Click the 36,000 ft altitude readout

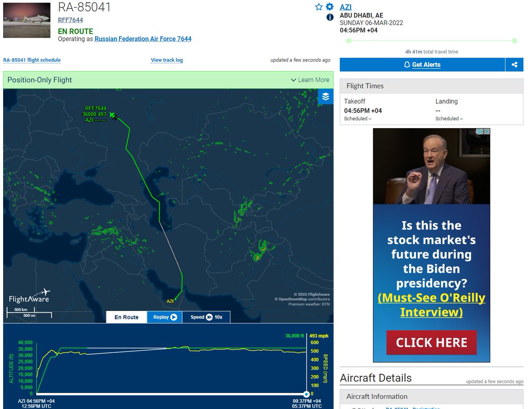294,336
